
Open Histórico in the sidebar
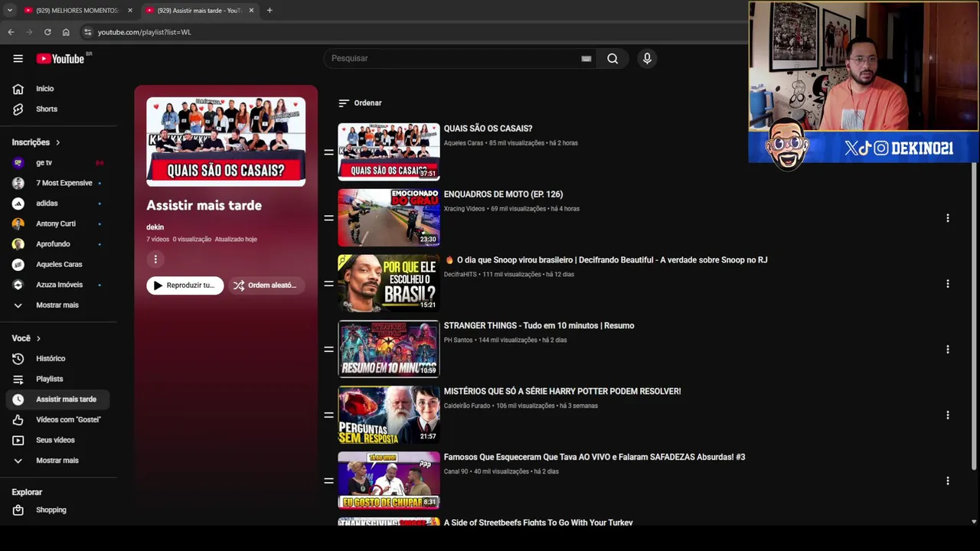[x=58, y=358]
